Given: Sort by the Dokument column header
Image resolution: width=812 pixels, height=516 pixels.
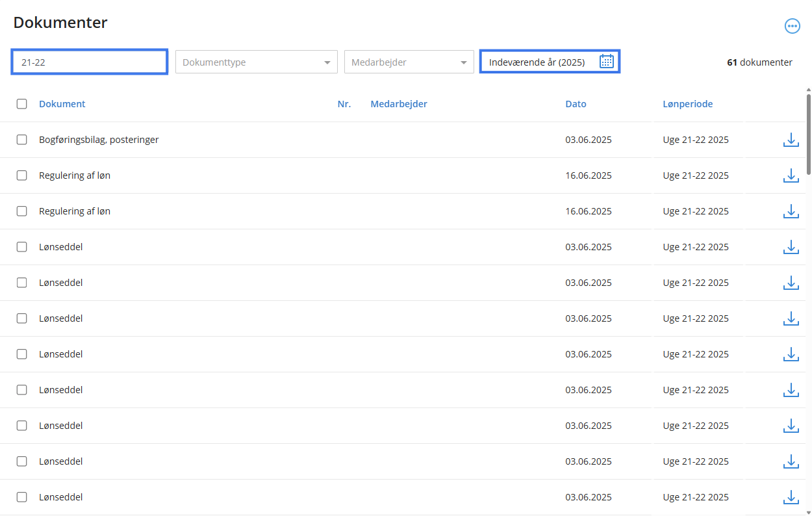Looking at the screenshot, I should click(62, 104).
